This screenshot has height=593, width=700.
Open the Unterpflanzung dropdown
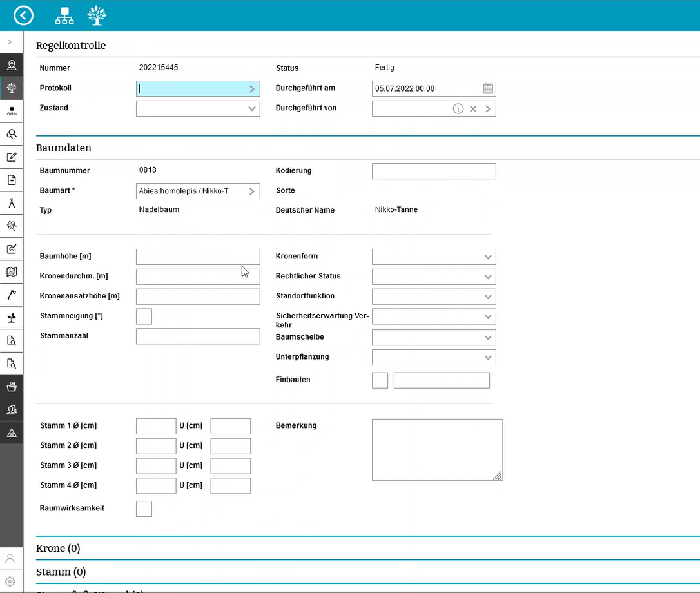[488, 357]
